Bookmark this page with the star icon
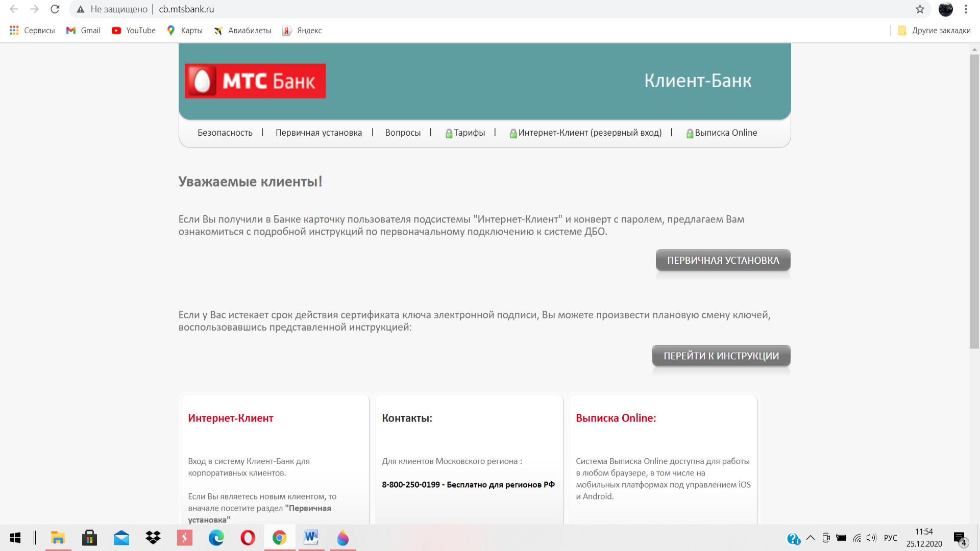The width and height of the screenshot is (980, 551). (920, 9)
